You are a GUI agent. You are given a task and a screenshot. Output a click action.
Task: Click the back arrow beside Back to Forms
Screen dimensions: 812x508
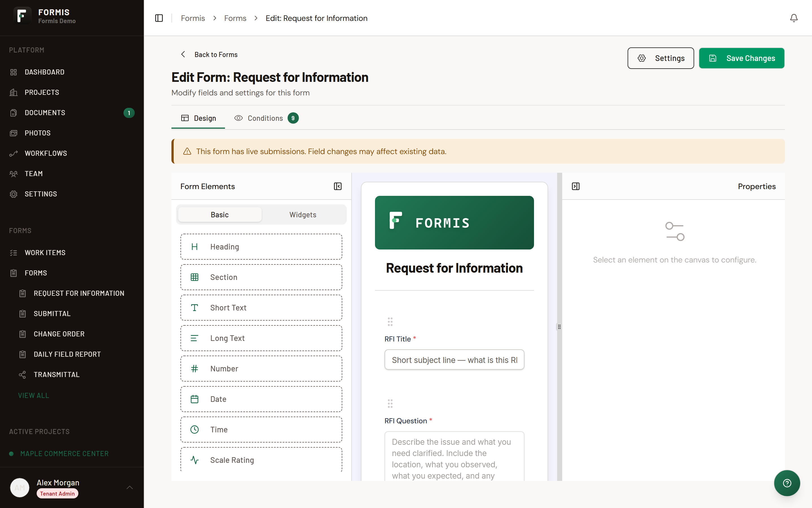click(183, 54)
